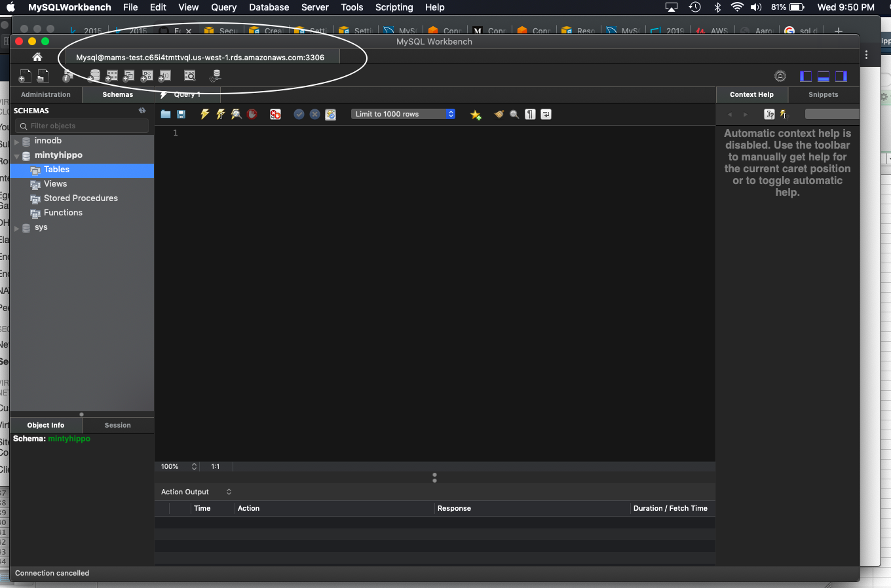Toggle the left sidebar visibility
The image size is (891, 588).
[x=806, y=76]
